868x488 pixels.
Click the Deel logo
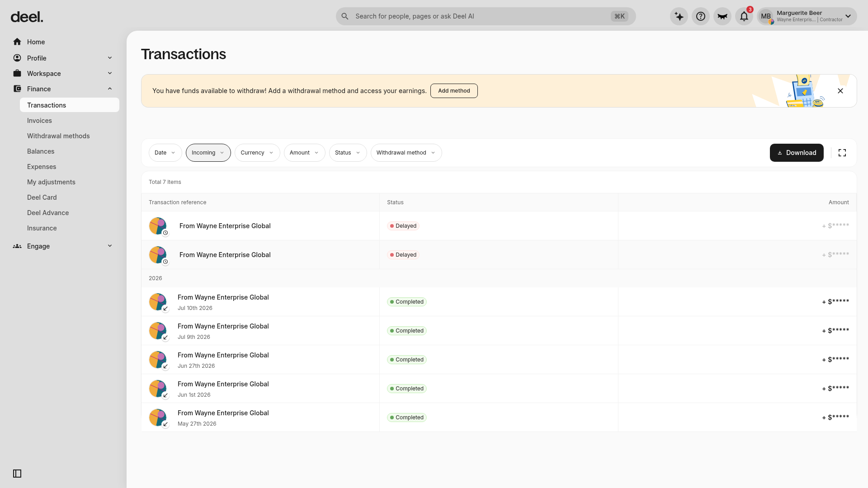(27, 17)
